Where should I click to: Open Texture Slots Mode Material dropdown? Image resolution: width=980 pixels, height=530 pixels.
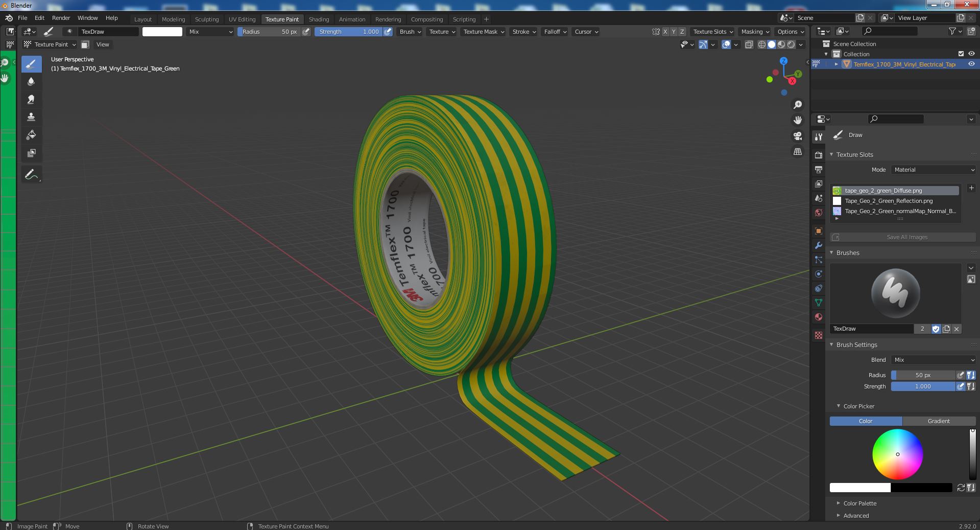(x=934, y=170)
